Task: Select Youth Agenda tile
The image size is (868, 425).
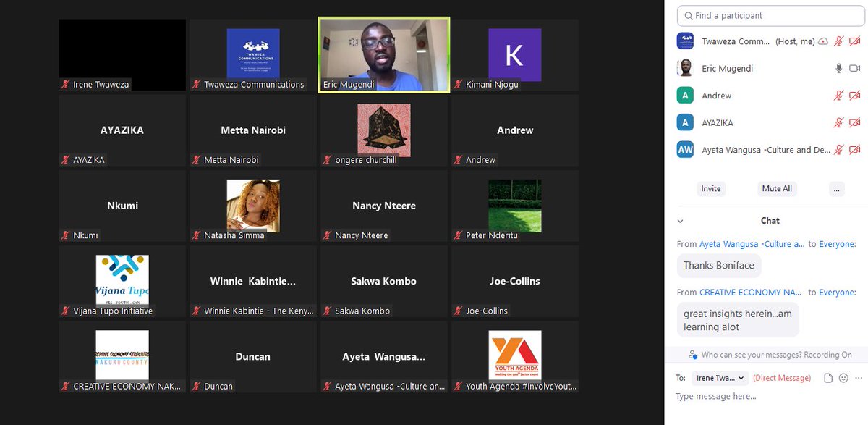Action: coord(514,356)
